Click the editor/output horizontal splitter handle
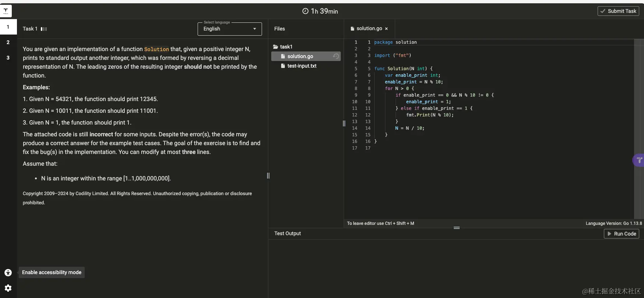644x298 pixels. tap(457, 228)
